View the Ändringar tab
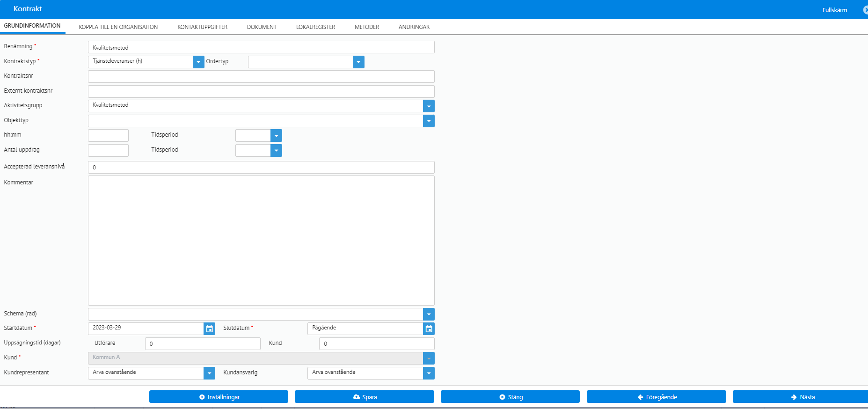The width and height of the screenshot is (868, 409). point(414,27)
